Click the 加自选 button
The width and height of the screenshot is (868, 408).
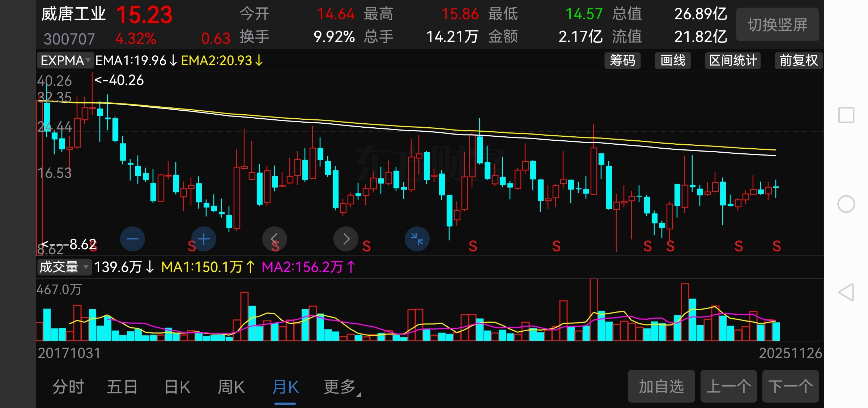(661, 386)
